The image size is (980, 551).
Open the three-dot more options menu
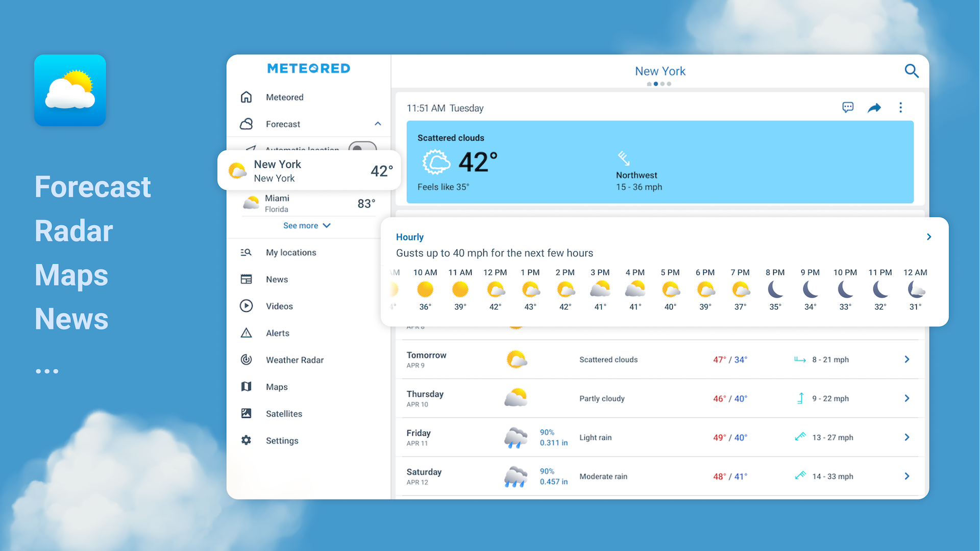(x=900, y=108)
